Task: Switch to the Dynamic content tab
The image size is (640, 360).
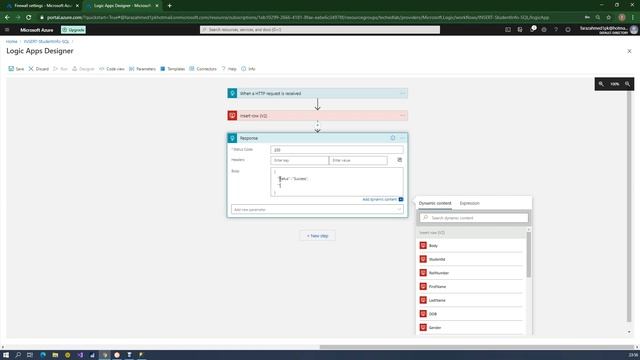Action: pyautogui.click(x=435, y=203)
